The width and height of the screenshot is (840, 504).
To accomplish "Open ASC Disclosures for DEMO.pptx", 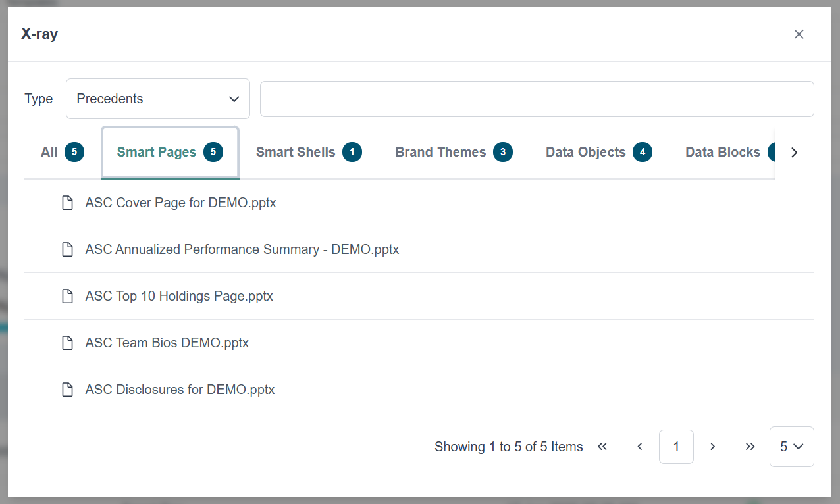I will pos(180,390).
